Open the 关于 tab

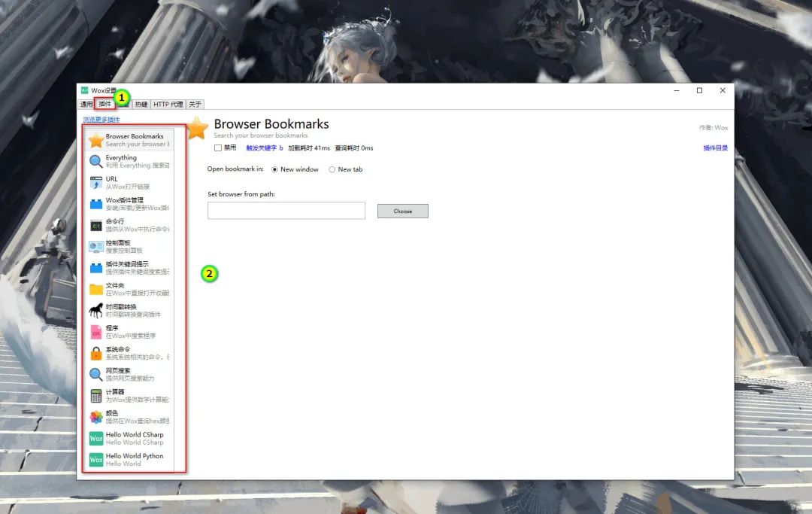(x=195, y=104)
